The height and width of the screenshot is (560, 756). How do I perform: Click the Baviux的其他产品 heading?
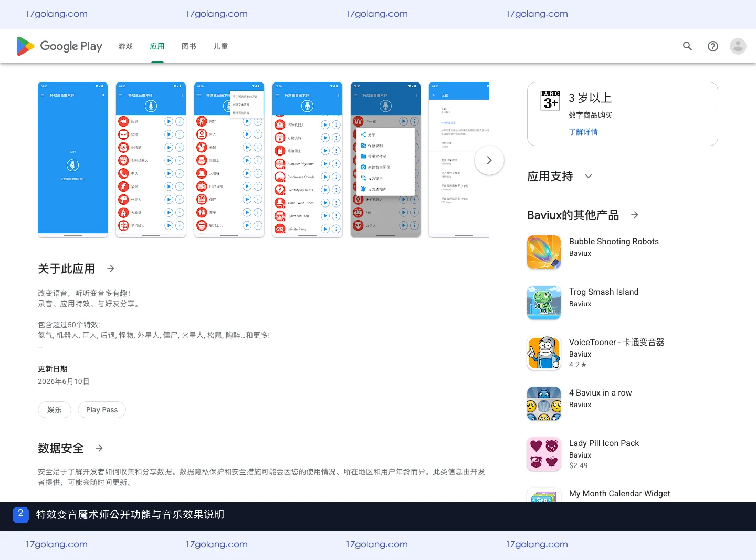point(573,215)
